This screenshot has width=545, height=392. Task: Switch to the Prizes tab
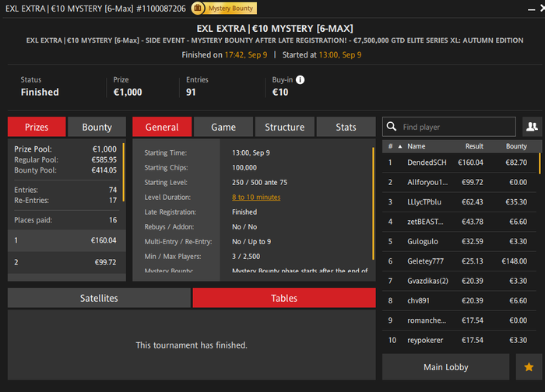tap(37, 127)
